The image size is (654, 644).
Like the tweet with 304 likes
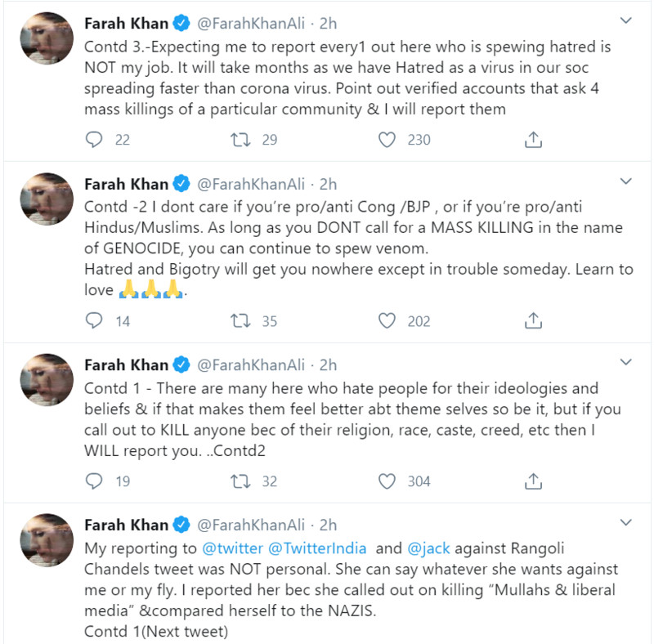tap(387, 481)
